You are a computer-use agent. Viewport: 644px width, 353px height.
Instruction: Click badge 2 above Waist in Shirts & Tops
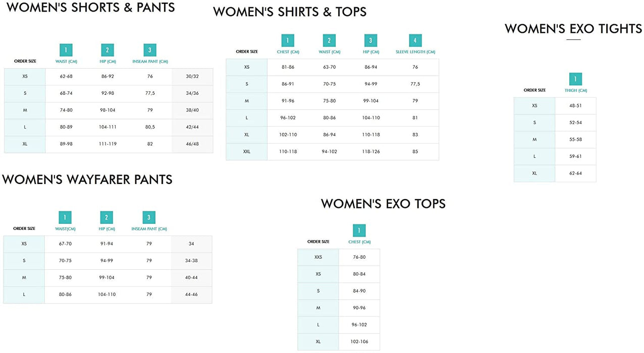click(x=329, y=40)
